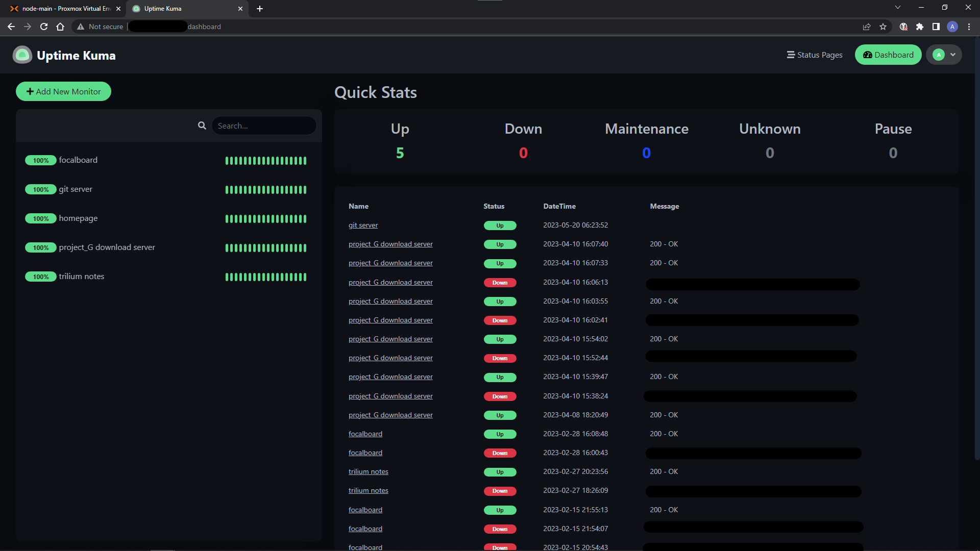
Task: Click the Message column header
Action: (664, 206)
